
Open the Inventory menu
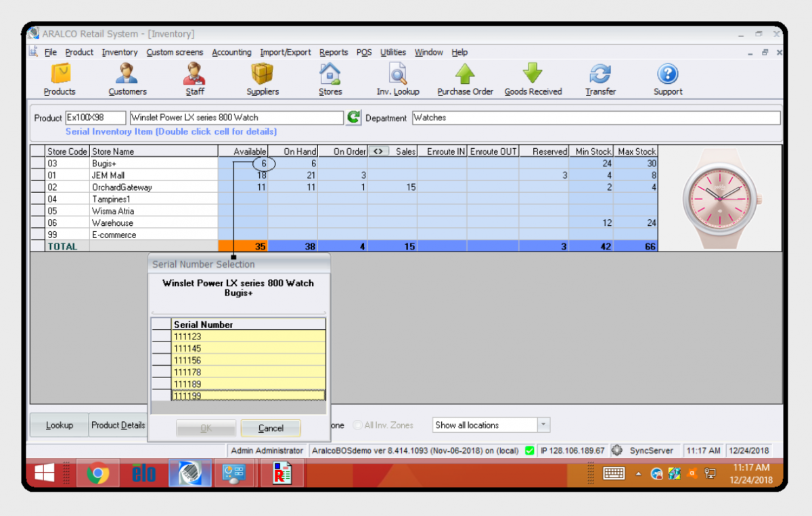(x=120, y=52)
